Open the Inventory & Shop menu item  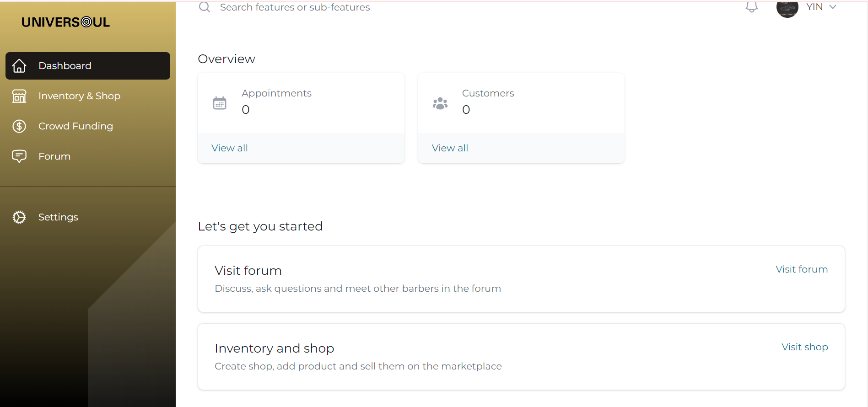[79, 96]
